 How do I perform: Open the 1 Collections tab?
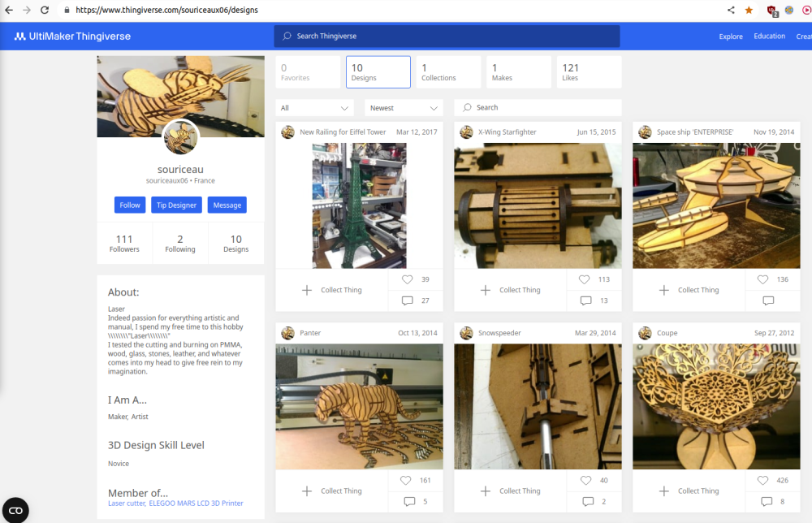pos(448,72)
